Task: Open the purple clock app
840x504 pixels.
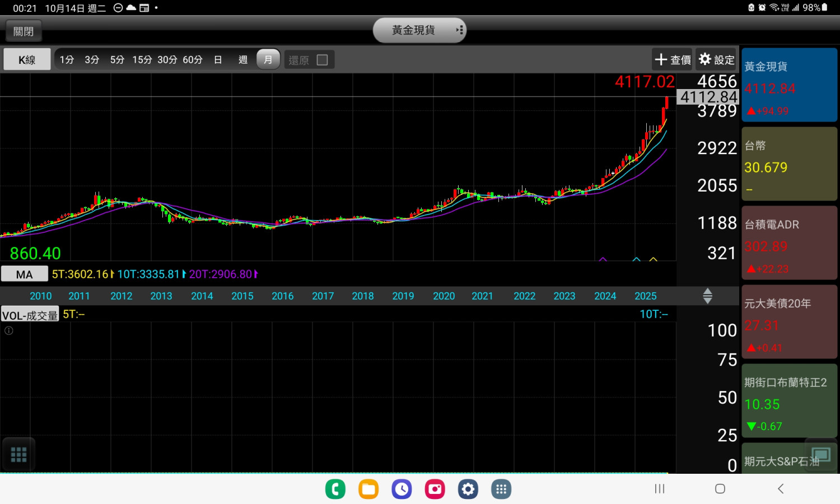Action: tap(402, 489)
